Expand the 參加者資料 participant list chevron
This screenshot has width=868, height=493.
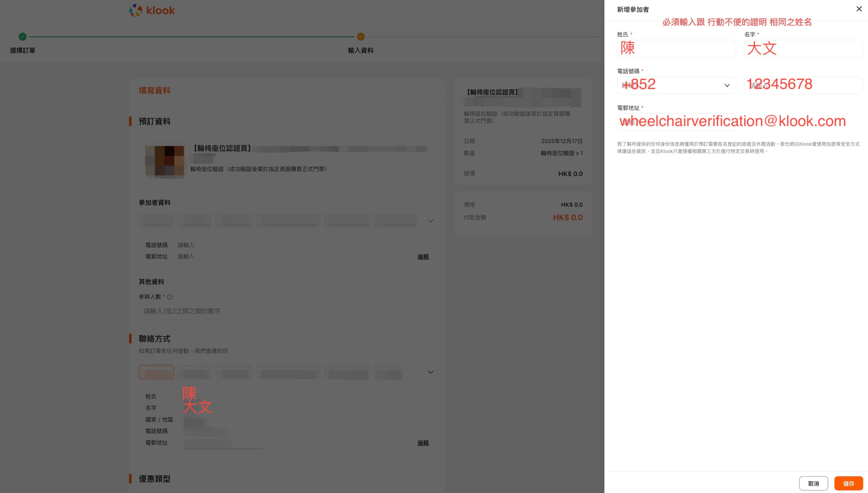431,221
